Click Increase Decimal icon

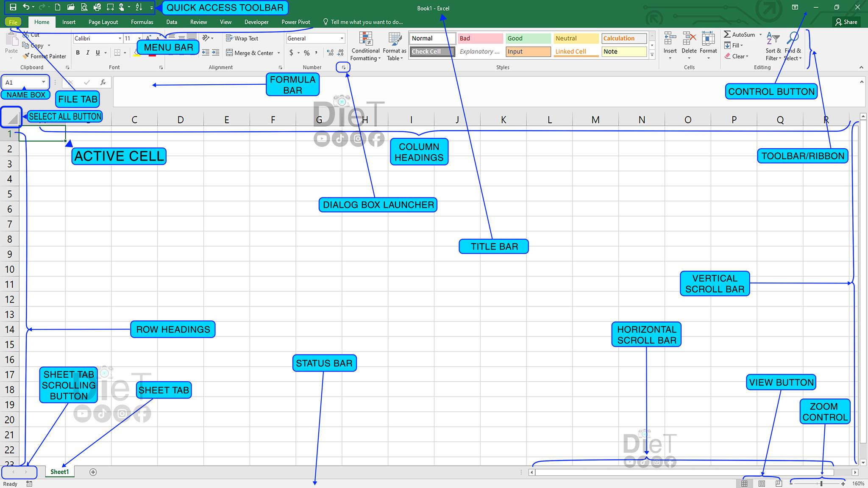[330, 53]
